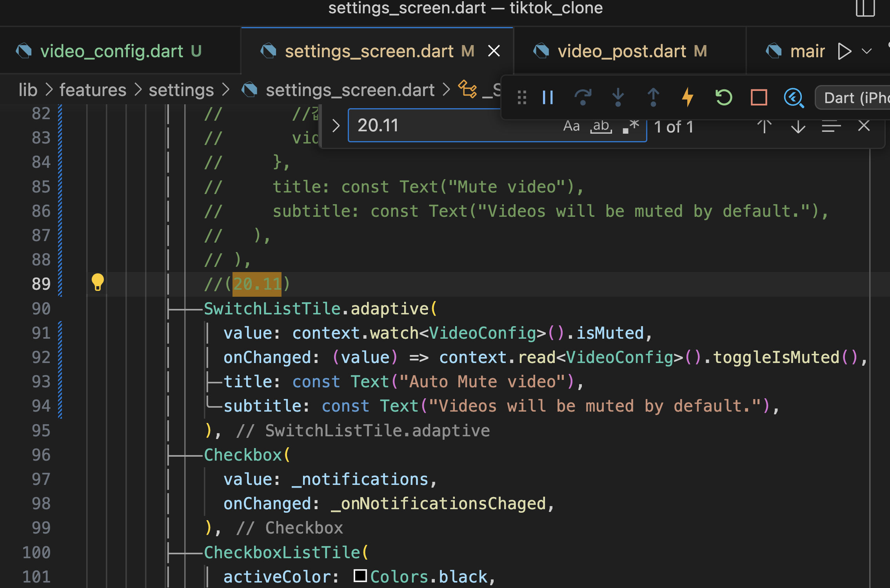The height and width of the screenshot is (588, 890).
Task: Open the run button dropdown arrow
Action: [867, 51]
